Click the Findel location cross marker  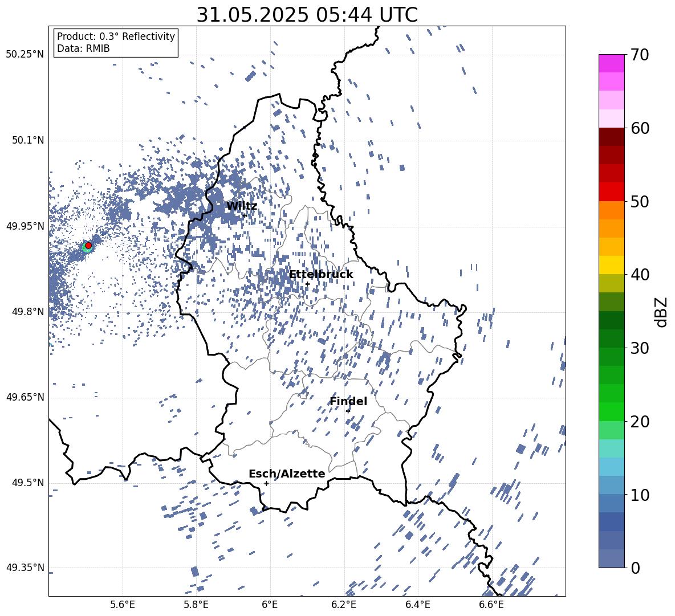pos(348,411)
